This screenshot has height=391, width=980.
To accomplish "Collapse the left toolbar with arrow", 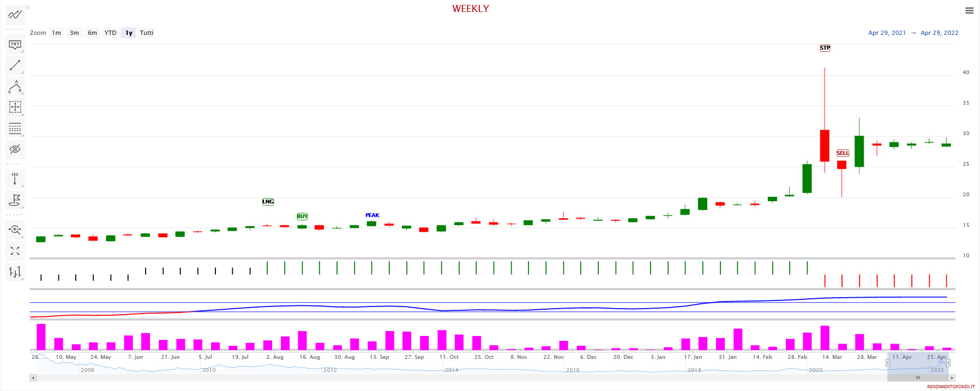I will (x=27, y=8).
